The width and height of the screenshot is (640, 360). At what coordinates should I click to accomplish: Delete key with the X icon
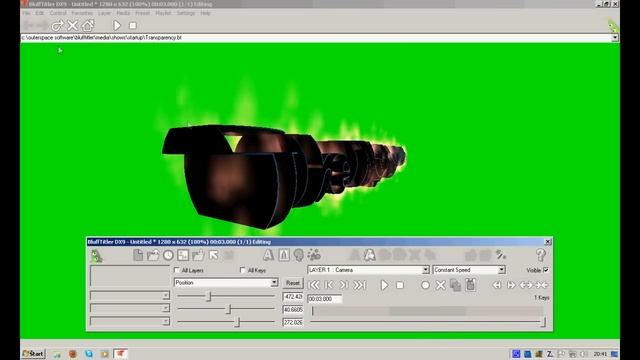[440, 285]
